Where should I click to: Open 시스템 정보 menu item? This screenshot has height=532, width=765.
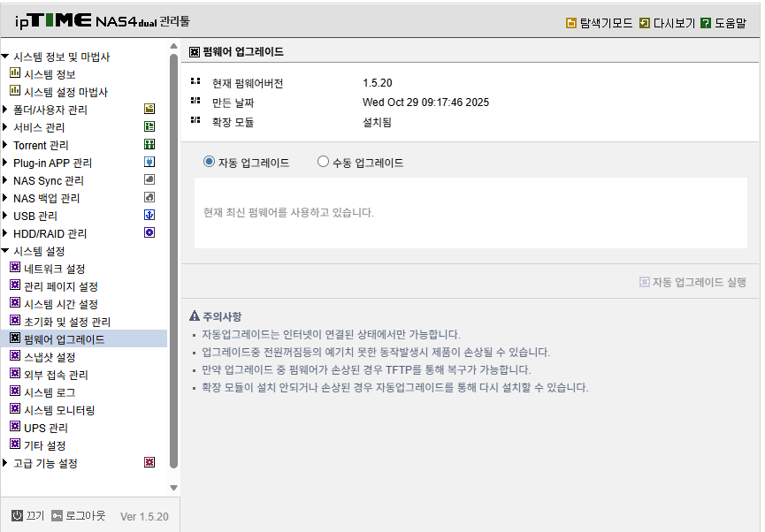[50, 74]
